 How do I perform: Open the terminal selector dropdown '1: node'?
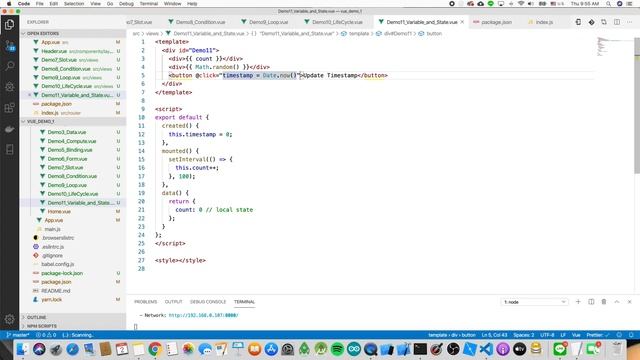[534, 302]
